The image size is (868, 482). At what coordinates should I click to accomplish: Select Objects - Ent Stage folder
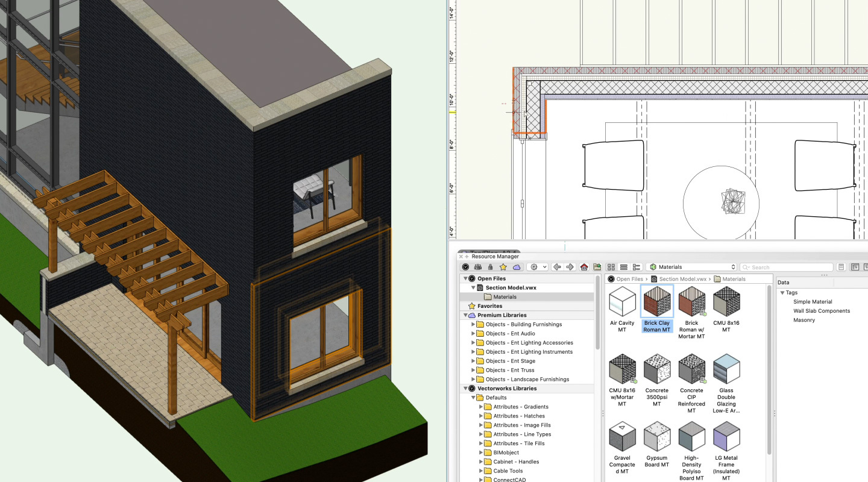(505, 361)
